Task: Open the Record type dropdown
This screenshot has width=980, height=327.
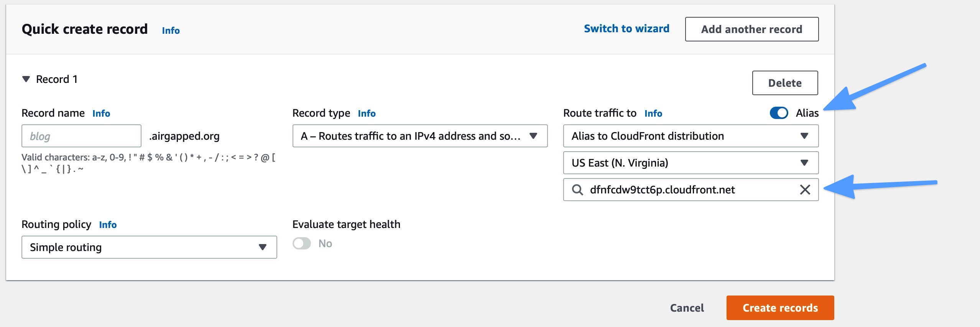Action: point(420,136)
